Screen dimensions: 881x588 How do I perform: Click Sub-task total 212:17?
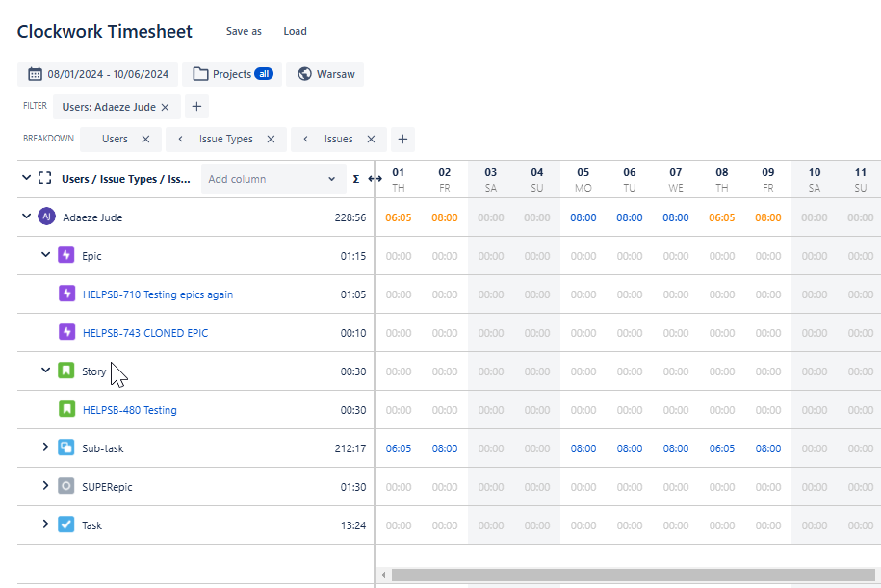point(350,448)
